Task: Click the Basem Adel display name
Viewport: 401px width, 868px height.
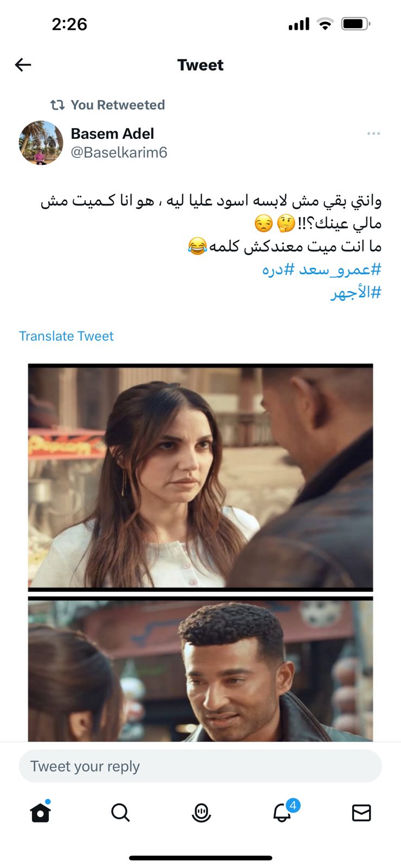Action: pyautogui.click(x=112, y=133)
